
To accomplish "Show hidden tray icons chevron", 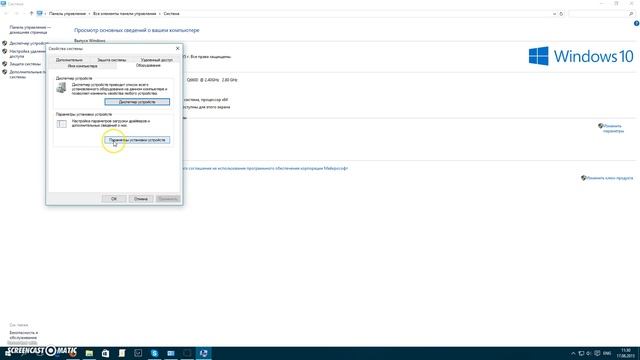I will click(x=573, y=353).
